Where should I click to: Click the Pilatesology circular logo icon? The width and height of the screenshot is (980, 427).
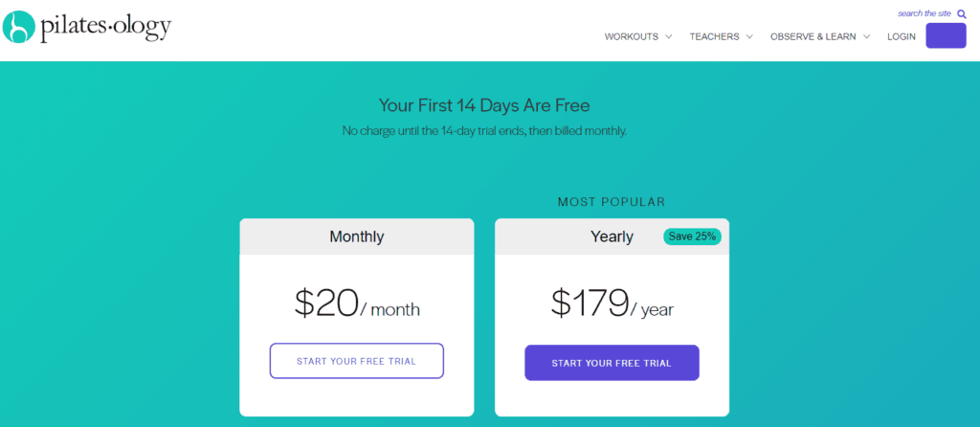(x=19, y=27)
